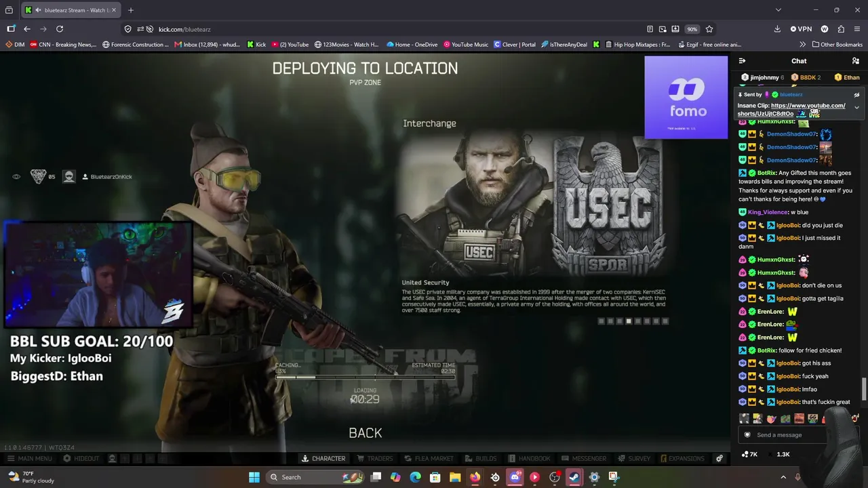This screenshot has height=488, width=868.
Task: Open the Windows Start menu
Action: [x=254, y=477]
